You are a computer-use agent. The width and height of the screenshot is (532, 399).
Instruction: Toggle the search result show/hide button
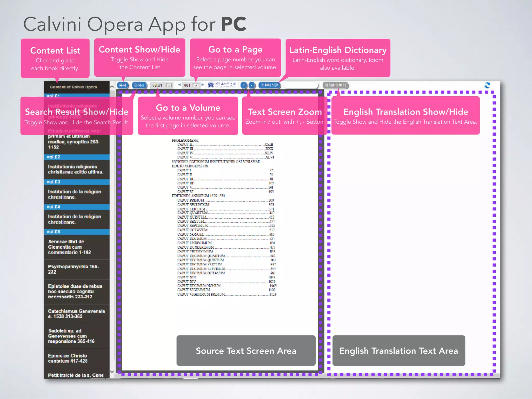pos(139,85)
